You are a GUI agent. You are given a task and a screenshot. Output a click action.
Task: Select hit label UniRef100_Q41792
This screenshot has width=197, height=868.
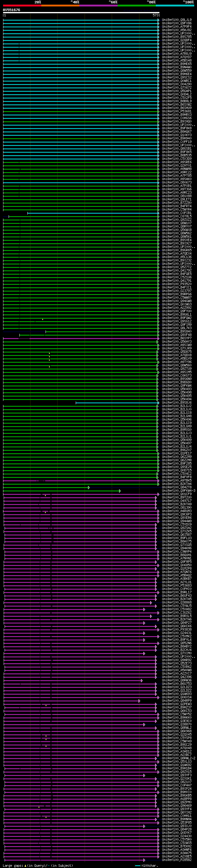177,271
